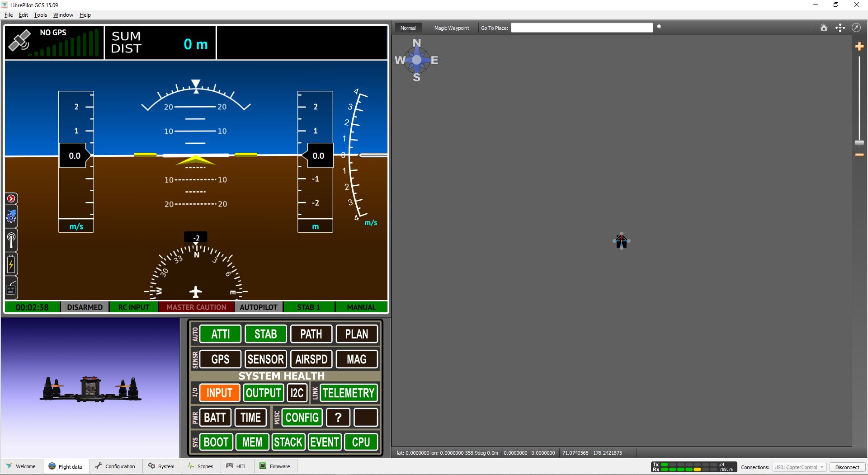Image resolution: width=868 pixels, height=475 pixels.
Task: Click the RC transmitter icon
Action: pyautogui.click(x=11, y=288)
